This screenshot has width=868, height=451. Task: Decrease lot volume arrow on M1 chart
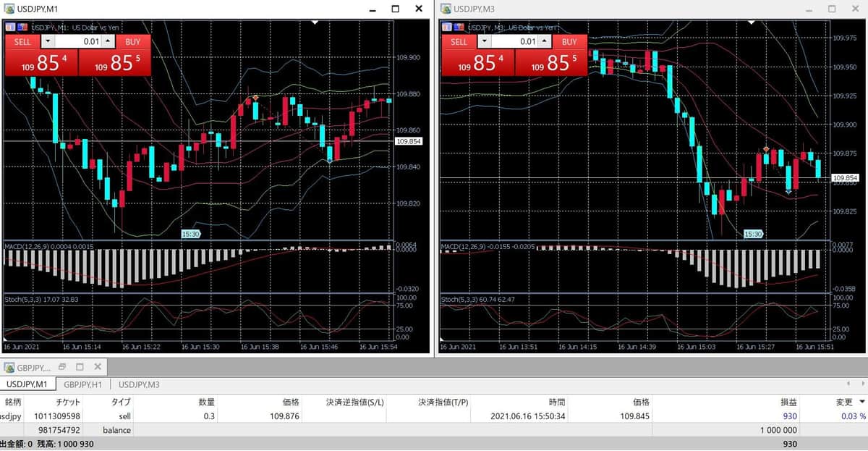(x=48, y=42)
